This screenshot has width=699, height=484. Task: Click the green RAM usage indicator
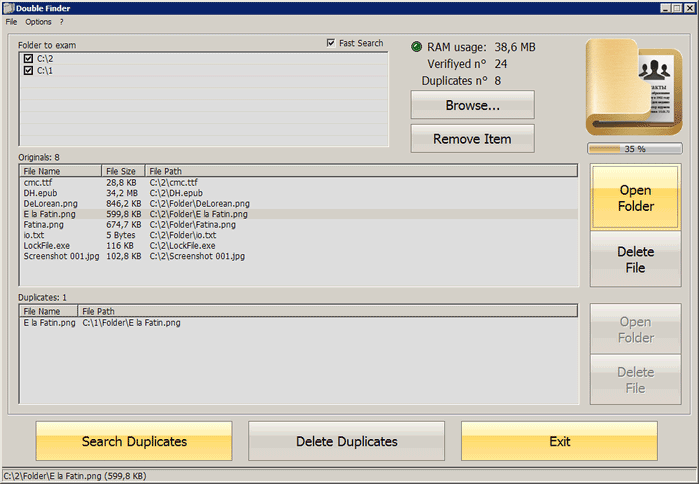pyautogui.click(x=417, y=47)
